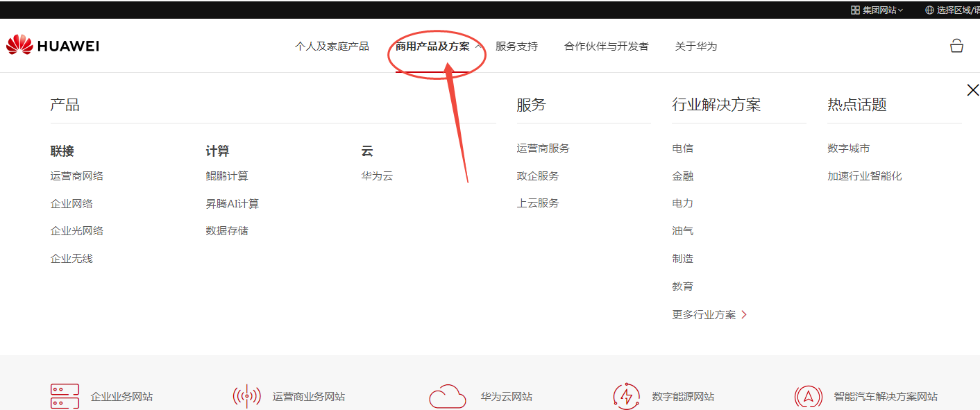Click arrow next to 更多行业方案
This screenshot has width=980, height=410.
pyautogui.click(x=744, y=314)
